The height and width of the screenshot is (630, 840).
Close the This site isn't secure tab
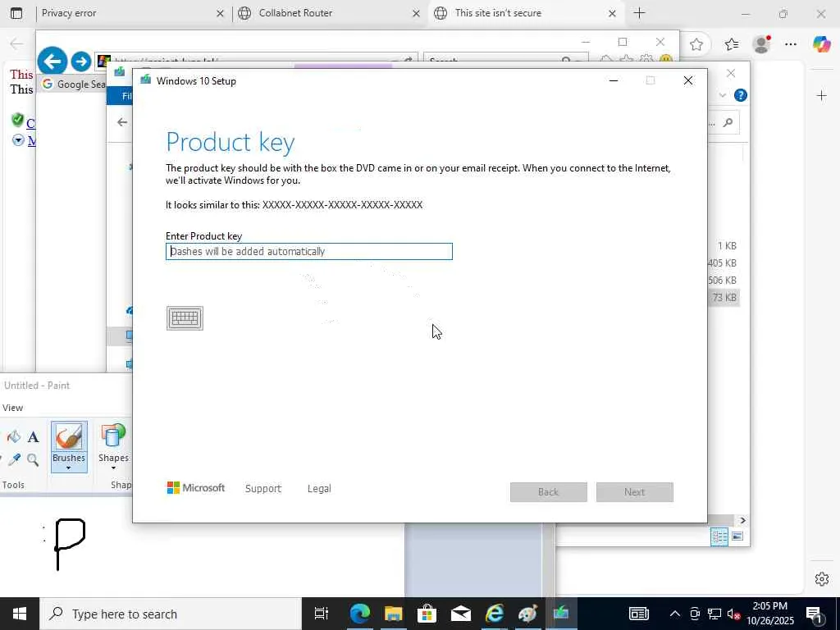612,13
